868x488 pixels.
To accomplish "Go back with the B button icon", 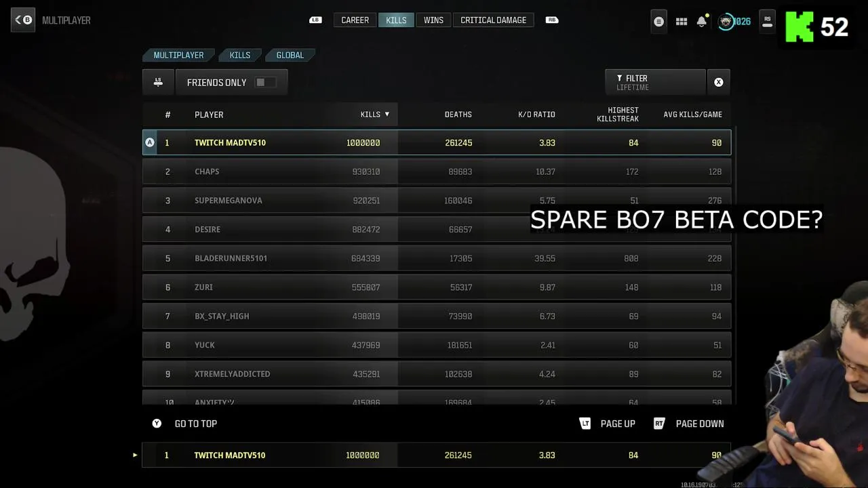I will click(23, 20).
